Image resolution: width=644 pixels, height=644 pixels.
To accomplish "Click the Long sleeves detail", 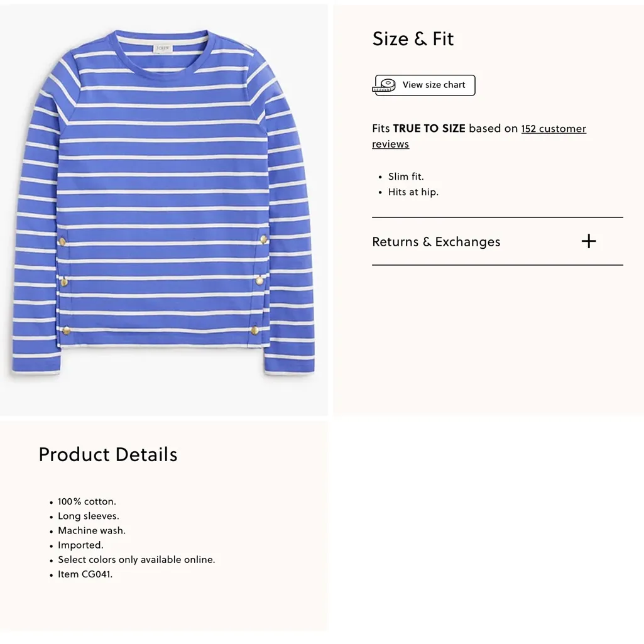I will [x=88, y=516].
